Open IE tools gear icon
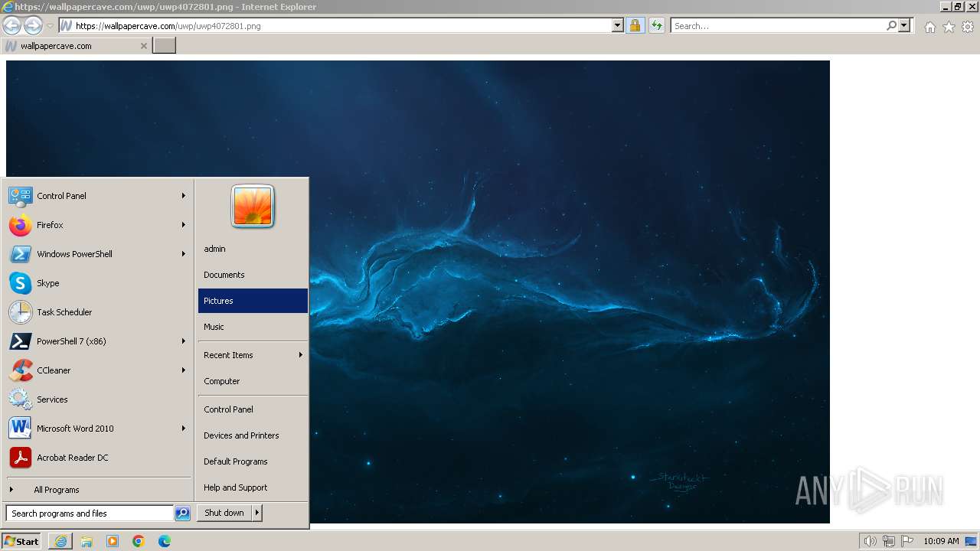The width and height of the screenshot is (980, 551). [968, 27]
